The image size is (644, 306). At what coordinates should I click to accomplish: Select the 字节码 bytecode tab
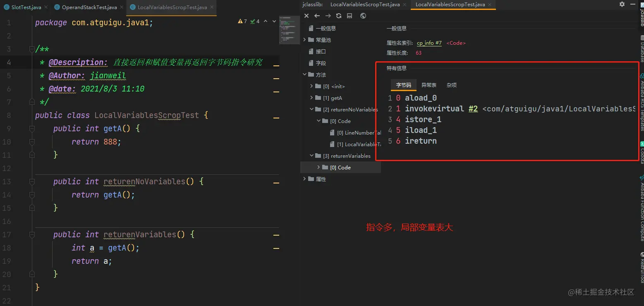tap(403, 85)
